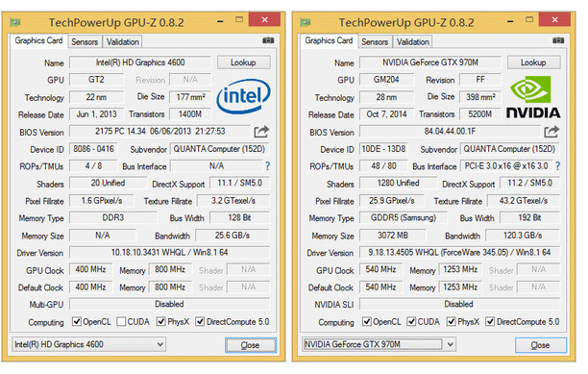Click the Close button in NVIDIA window
This screenshot has height=374, width=588.
[541, 345]
